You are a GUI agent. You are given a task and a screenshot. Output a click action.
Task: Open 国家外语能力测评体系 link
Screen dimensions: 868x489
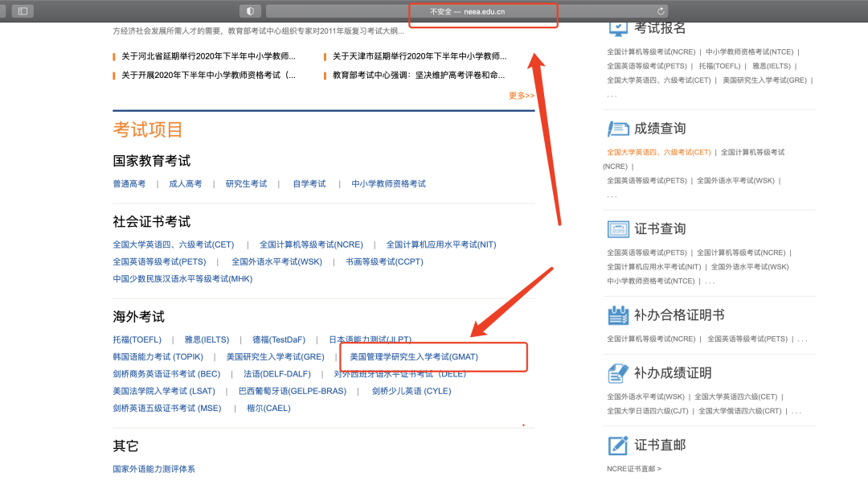tap(154, 469)
